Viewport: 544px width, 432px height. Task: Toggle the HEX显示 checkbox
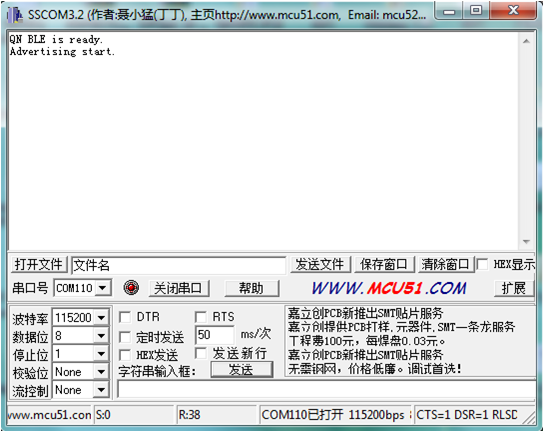pyautogui.click(x=482, y=264)
